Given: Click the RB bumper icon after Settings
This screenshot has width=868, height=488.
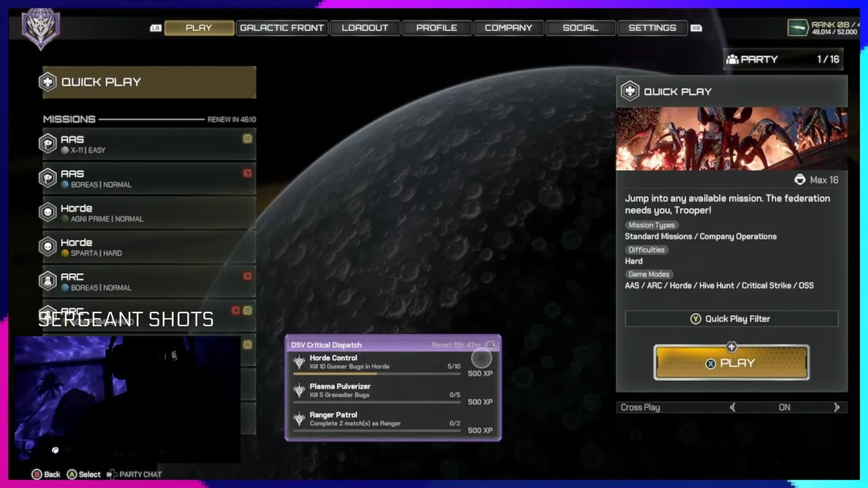Looking at the screenshot, I should [x=696, y=28].
